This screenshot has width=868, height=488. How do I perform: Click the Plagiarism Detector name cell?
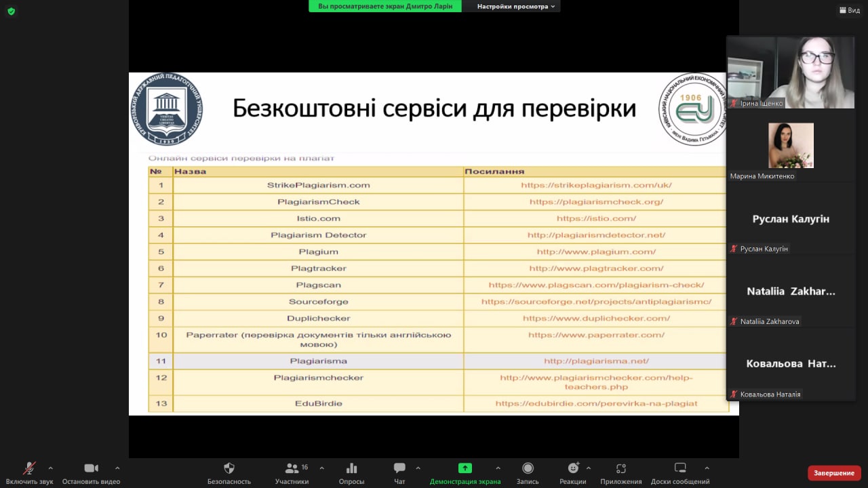pyautogui.click(x=318, y=235)
